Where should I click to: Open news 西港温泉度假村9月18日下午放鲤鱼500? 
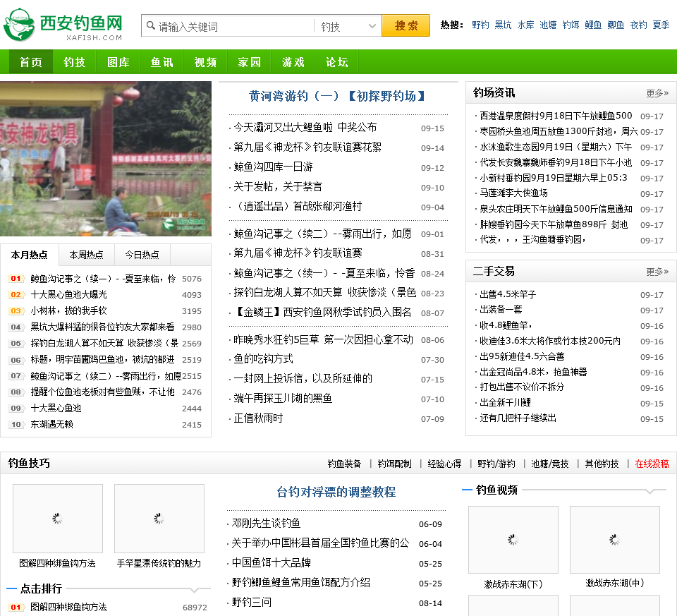point(556,116)
